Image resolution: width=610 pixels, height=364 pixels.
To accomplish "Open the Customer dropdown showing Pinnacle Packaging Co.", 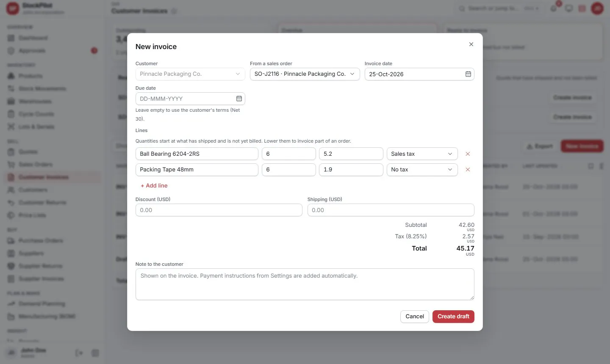I will pos(190,74).
